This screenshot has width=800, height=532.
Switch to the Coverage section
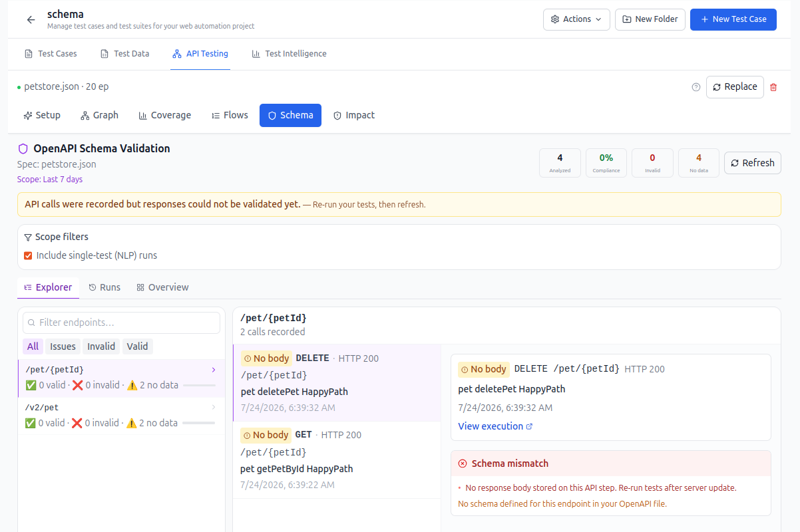pos(164,115)
